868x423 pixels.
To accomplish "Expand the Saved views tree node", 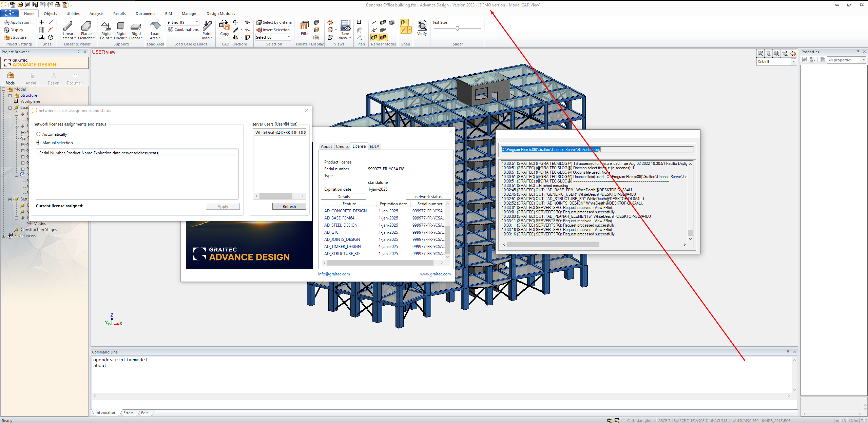I will click(x=4, y=236).
